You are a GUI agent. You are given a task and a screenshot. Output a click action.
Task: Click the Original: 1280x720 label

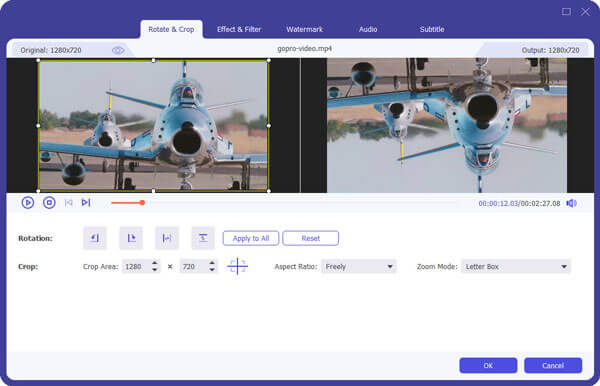51,50
